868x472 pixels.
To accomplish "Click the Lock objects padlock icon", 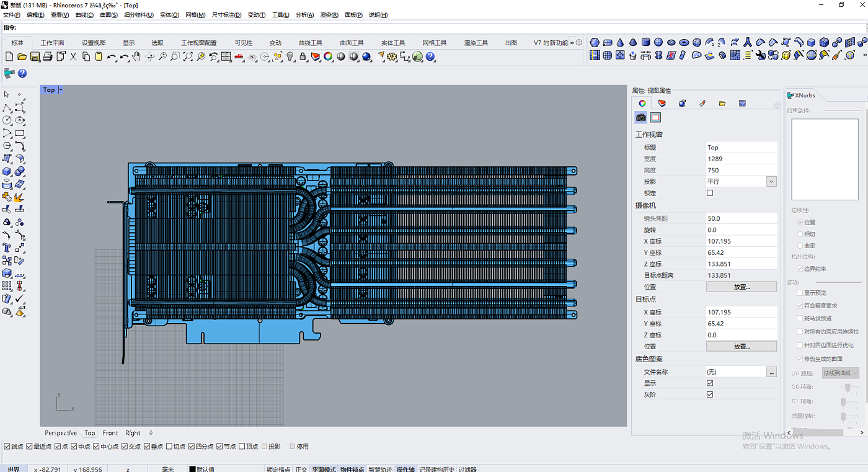I will click(303, 56).
